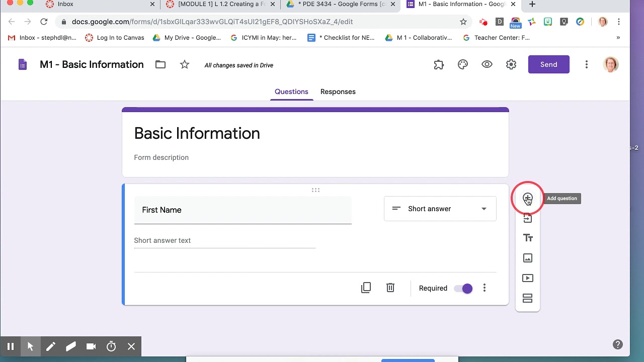
Task: Open the Add-ons puzzle icon
Action: click(x=439, y=64)
